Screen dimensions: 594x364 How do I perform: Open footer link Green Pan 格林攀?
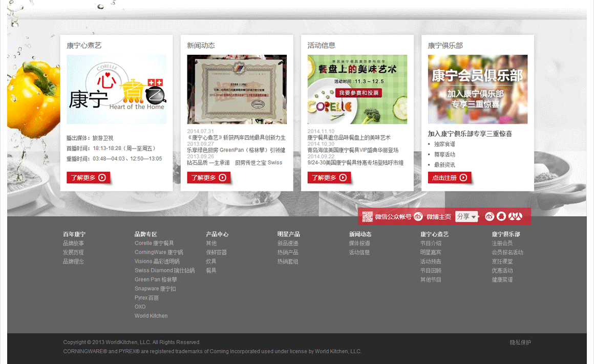pos(156,280)
